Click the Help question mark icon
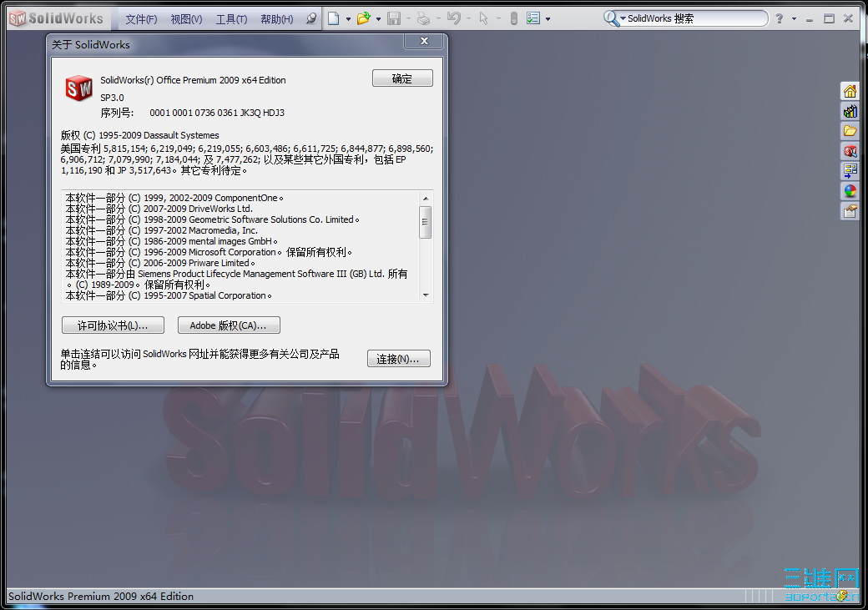The width and height of the screenshot is (868, 610). [780, 19]
